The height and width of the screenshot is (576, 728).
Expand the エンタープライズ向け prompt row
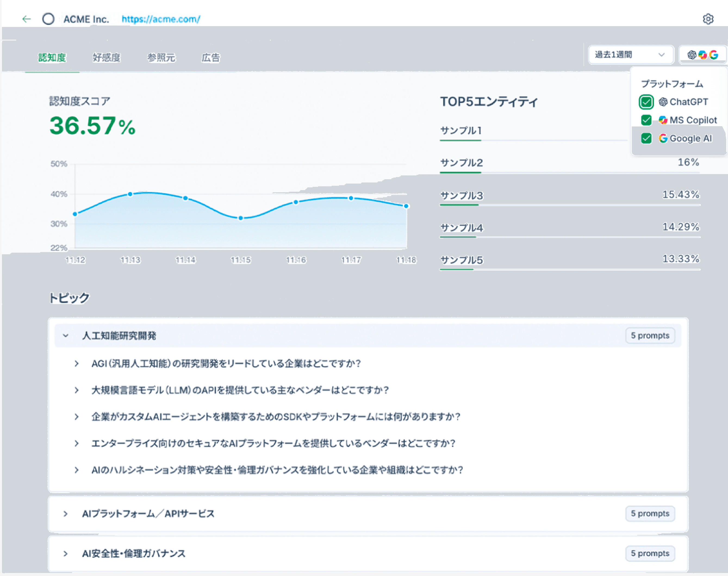coord(76,443)
